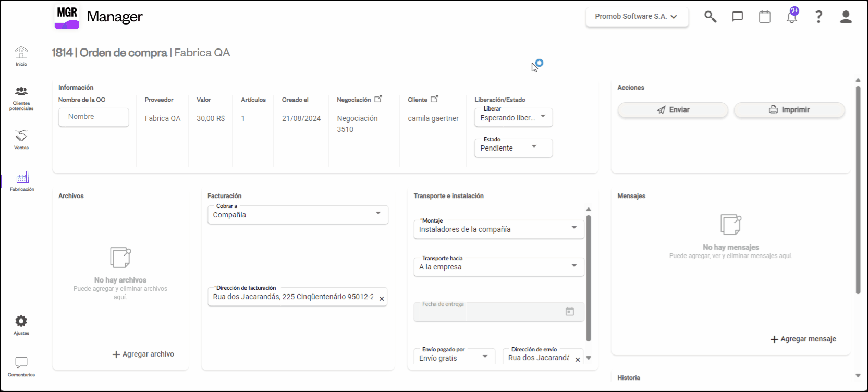Viewport: 868px width, 392px height.
Task: Click the Dirección de facturación field
Action: (x=297, y=297)
